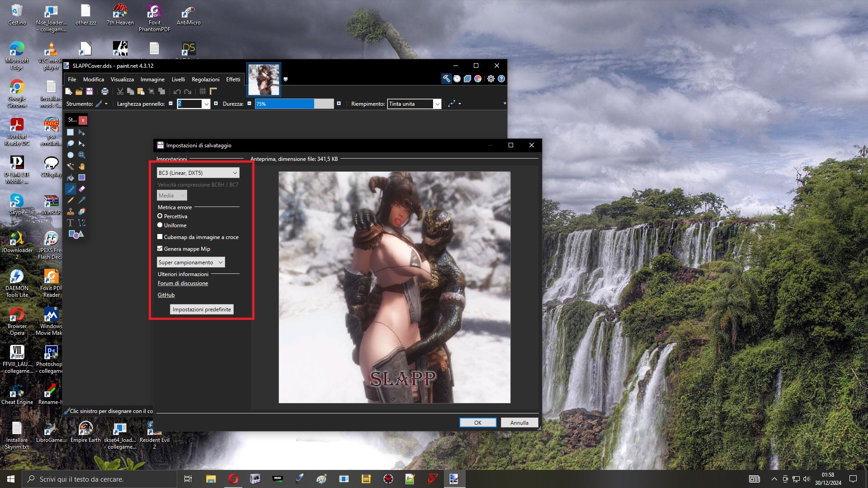Click Impostazioni predefinite button

click(x=202, y=309)
